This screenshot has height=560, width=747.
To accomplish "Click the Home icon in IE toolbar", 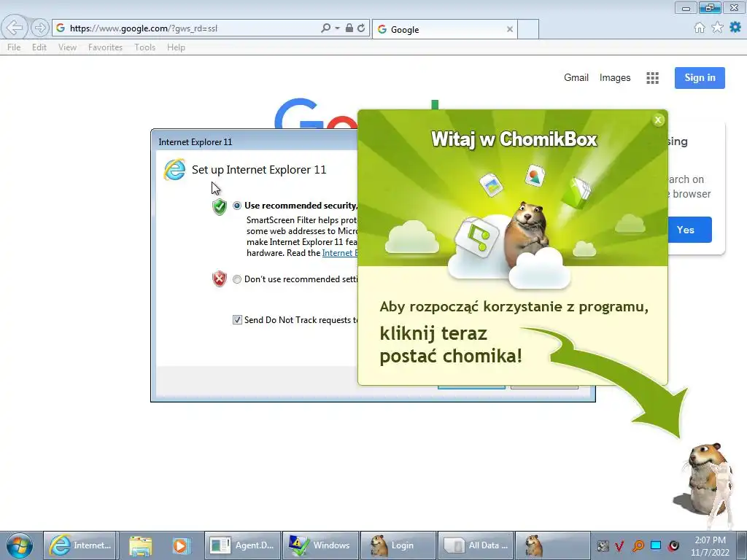I will (700, 28).
